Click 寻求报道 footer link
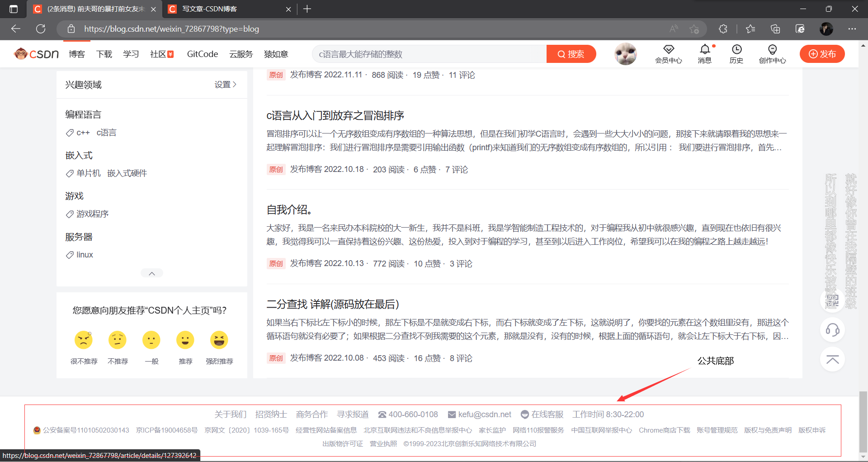Viewport: 868px width, 462px height. coord(353,414)
